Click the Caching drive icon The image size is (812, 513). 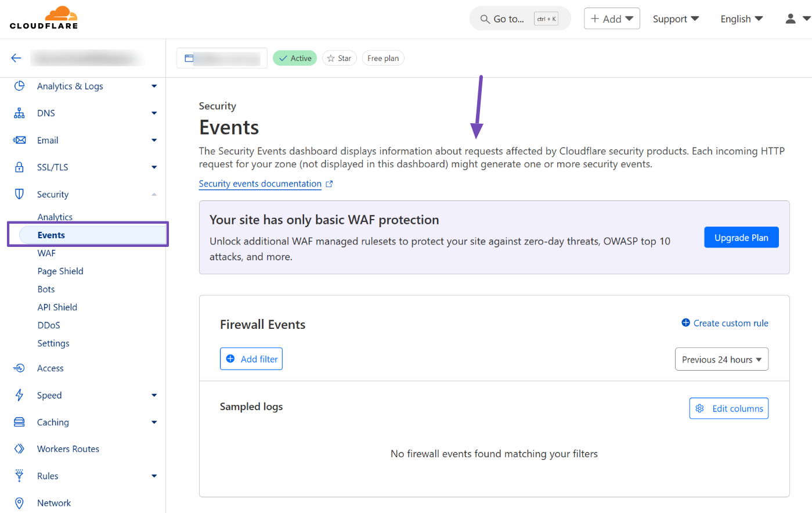19,422
